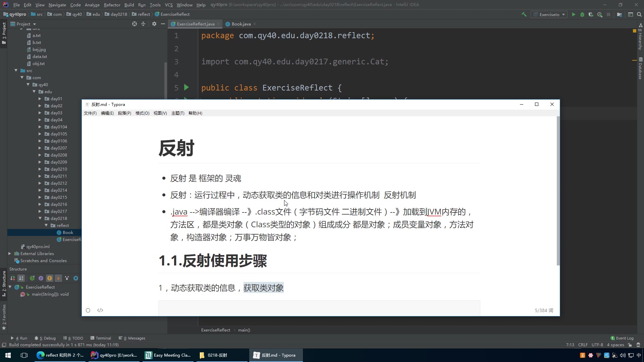Open Typora 格式(O) menu
The width and height of the screenshot is (644, 362).
143,113
